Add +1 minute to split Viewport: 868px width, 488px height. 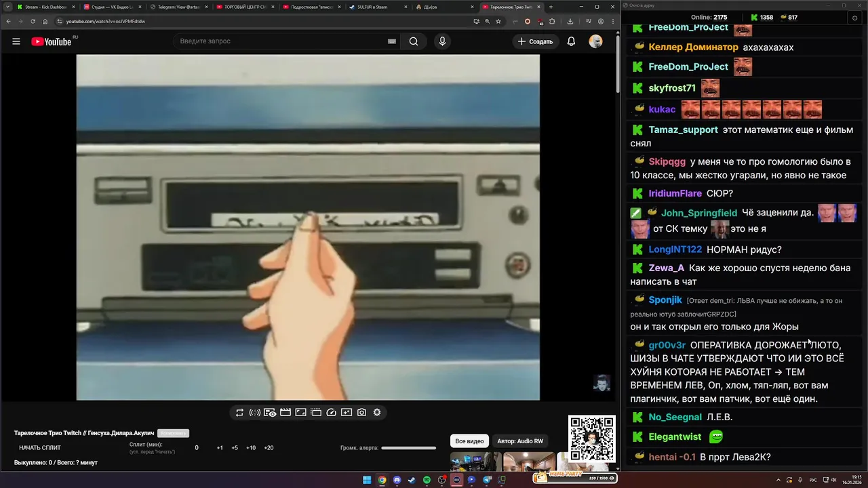[220, 448]
